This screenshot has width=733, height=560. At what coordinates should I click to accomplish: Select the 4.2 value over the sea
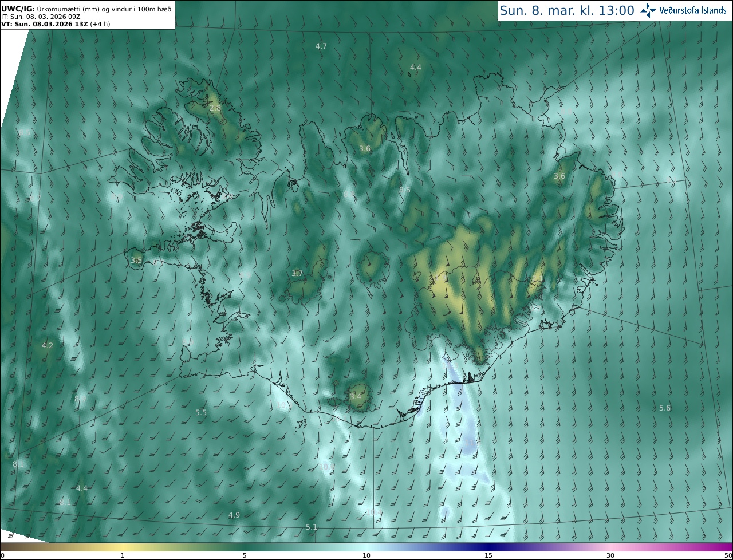(x=48, y=345)
